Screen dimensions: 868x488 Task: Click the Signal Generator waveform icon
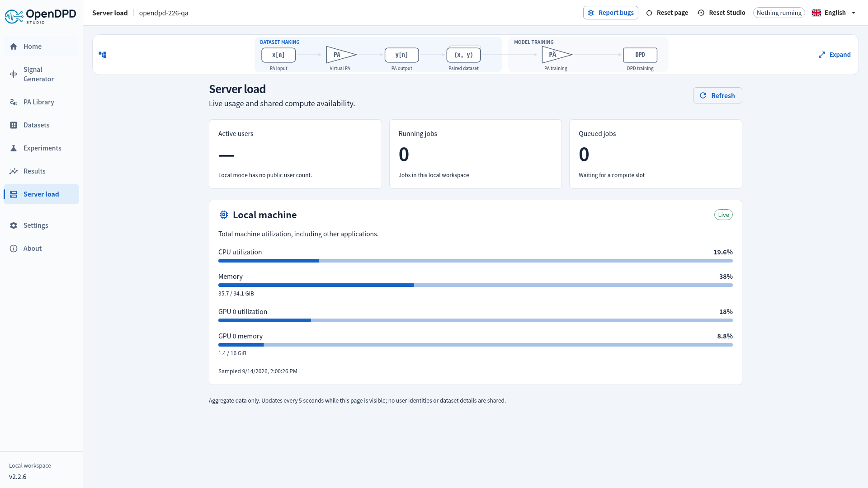pos(14,74)
